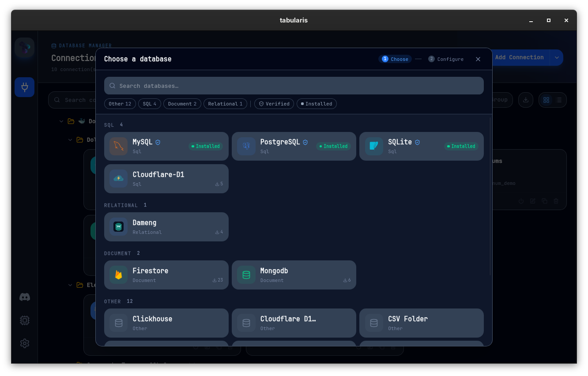This screenshot has height=376, width=588.
Task: Select the Cloudflare D1… Other icon
Action: [246, 323]
